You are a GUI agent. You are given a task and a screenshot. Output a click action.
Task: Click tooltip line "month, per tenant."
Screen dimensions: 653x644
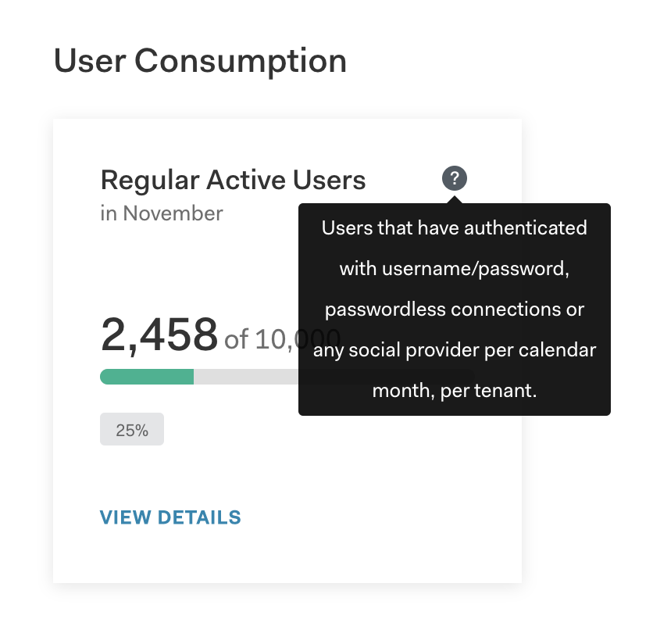pos(454,390)
